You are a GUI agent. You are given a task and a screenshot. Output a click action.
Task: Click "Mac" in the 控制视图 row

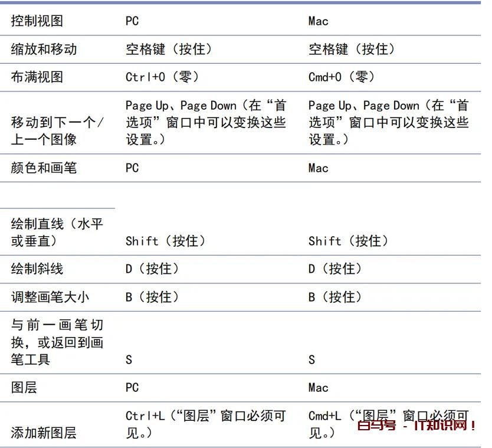point(318,21)
